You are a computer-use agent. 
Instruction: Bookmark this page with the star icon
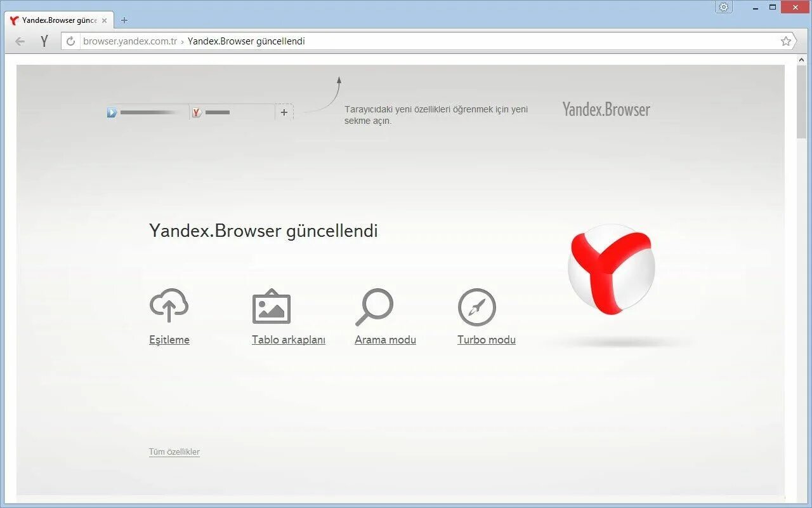(x=786, y=41)
